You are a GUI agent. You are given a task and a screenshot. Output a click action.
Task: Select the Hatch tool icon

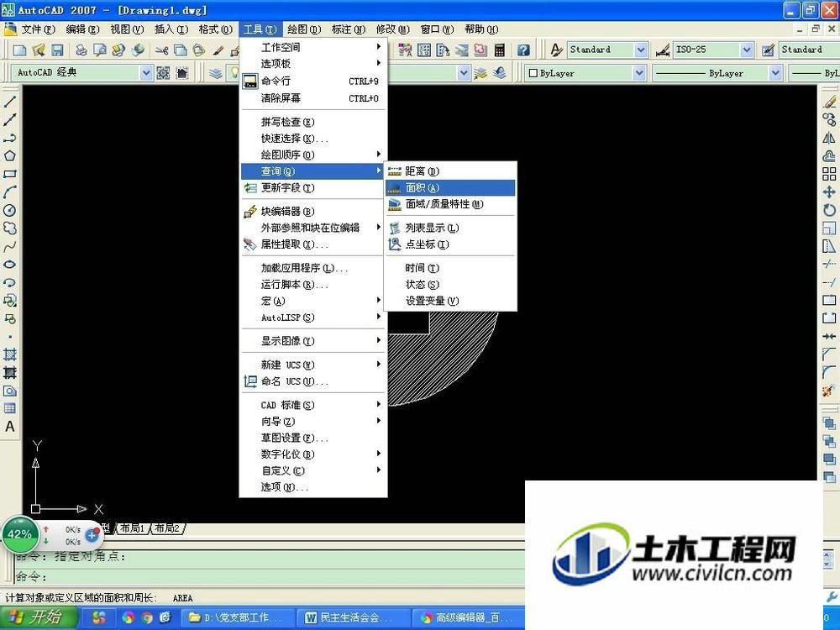[9, 354]
